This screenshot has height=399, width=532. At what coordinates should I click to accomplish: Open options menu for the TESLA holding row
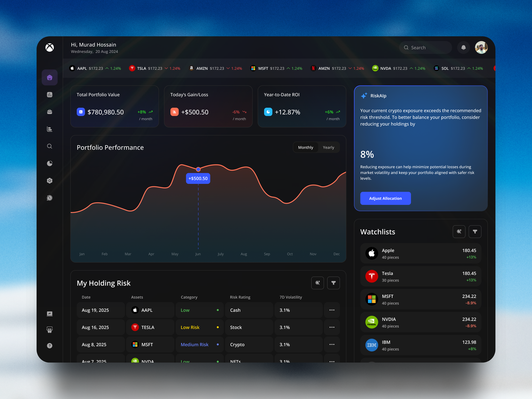(332, 327)
